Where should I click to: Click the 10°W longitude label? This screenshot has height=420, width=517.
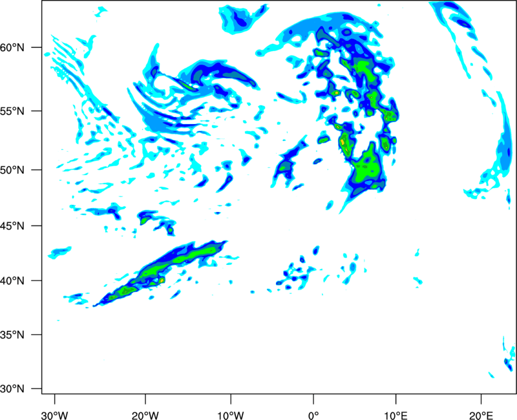point(231,415)
